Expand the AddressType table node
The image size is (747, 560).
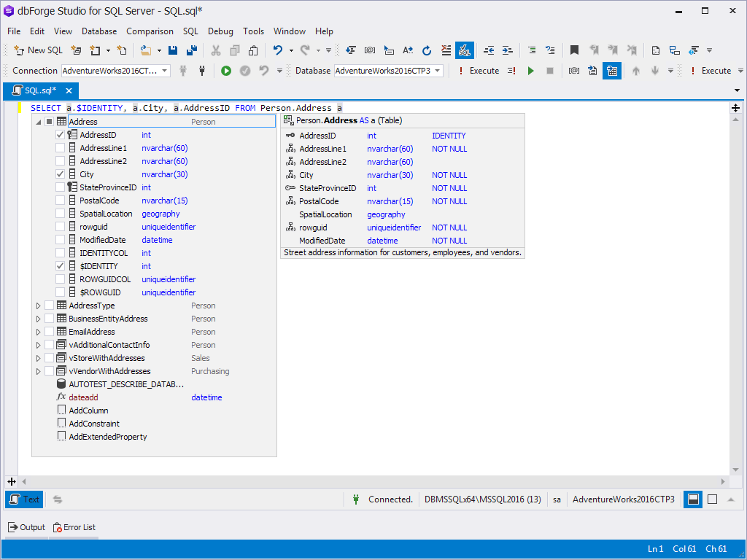[x=37, y=306]
